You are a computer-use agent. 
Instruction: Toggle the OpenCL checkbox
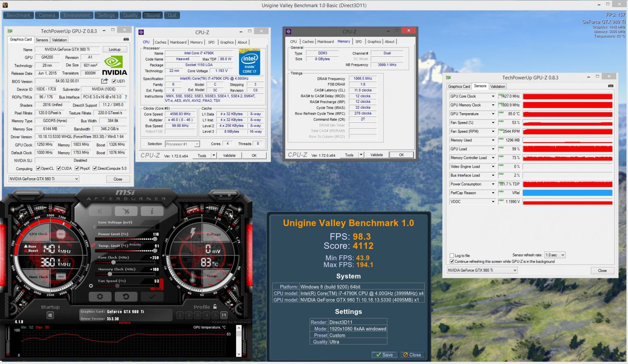pyautogui.click(x=38, y=168)
